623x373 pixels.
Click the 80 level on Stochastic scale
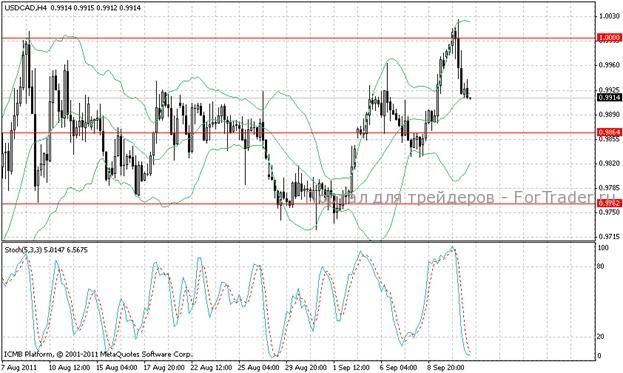coord(601,266)
